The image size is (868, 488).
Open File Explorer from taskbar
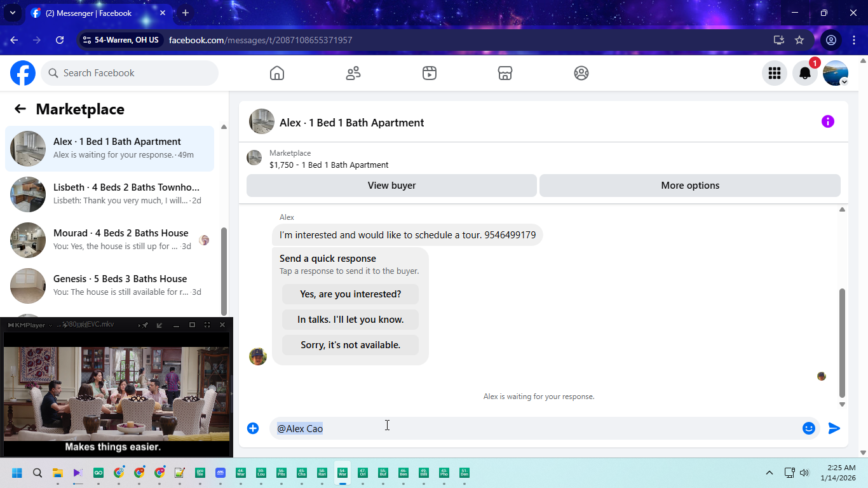coord(57,473)
